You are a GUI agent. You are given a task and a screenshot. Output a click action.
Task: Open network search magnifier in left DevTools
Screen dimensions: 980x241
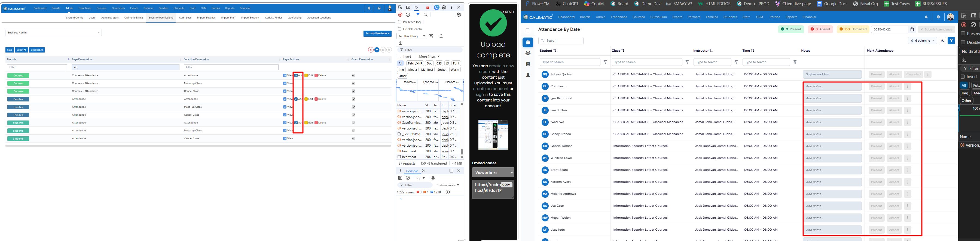point(426,15)
